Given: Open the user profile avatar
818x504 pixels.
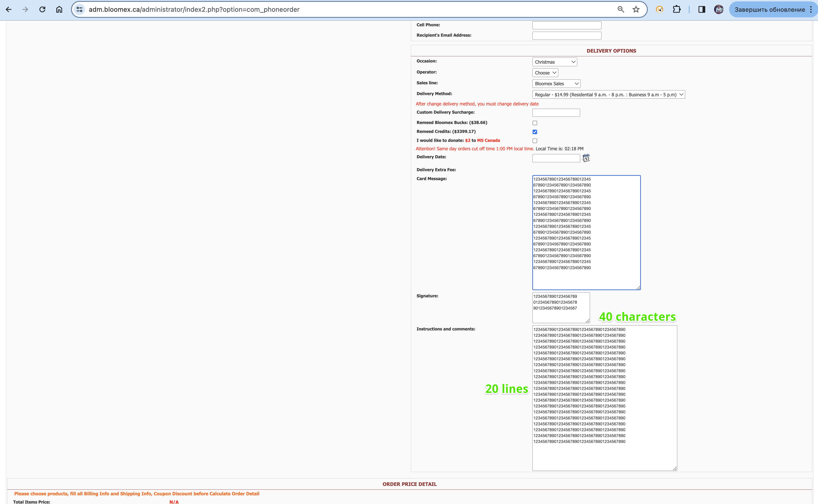Looking at the screenshot, I should tap(719, 9).
